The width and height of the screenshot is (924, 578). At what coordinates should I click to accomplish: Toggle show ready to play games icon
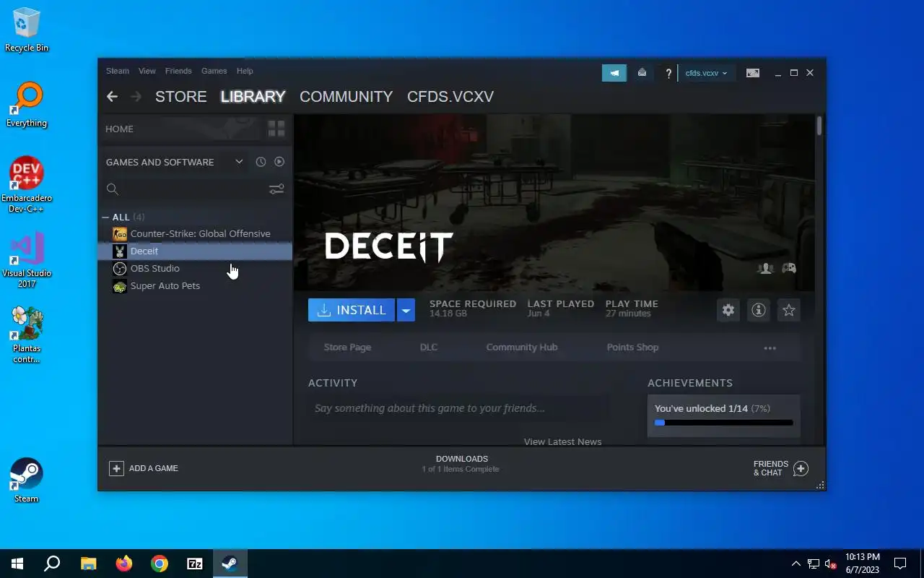pyautogui.click(x=279, y=162)
